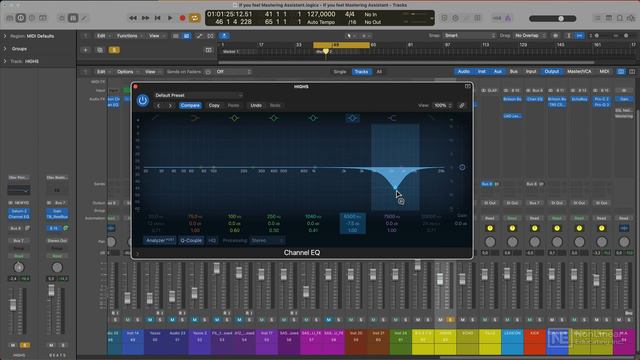Click the duplicate track icon
This screenshot has height=360, width=640.
tap(100, 50)
